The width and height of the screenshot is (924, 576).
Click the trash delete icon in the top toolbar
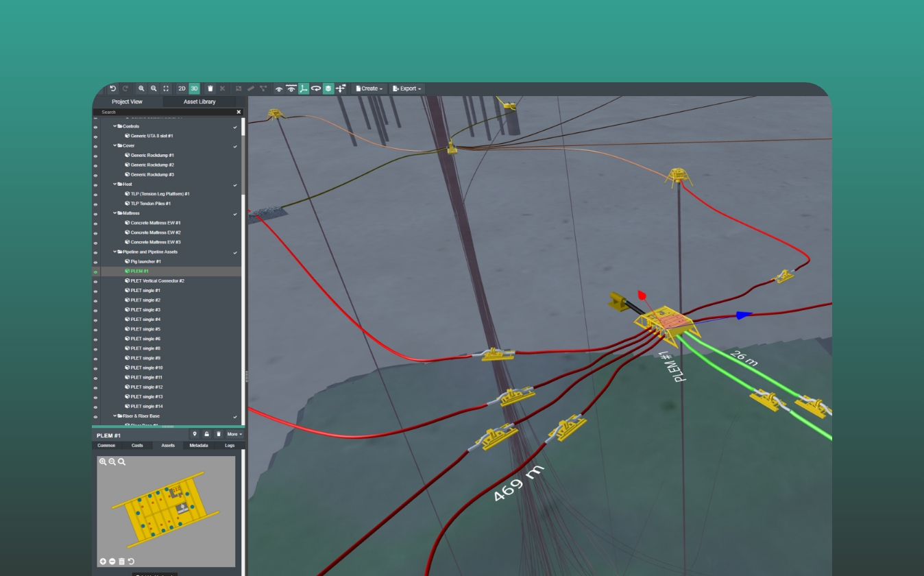click(x=210, y=88)
